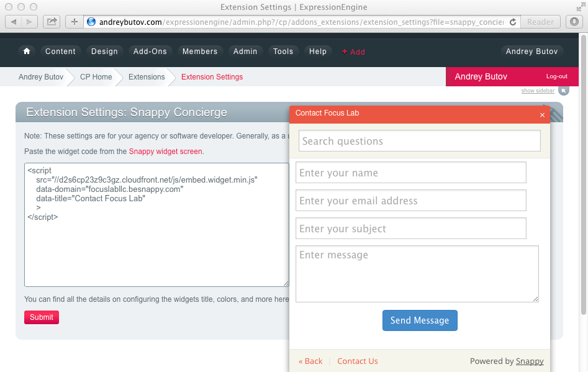Screen dimensions: 588x372
Task: Open the Help menu
Action: tap(318, 52)
